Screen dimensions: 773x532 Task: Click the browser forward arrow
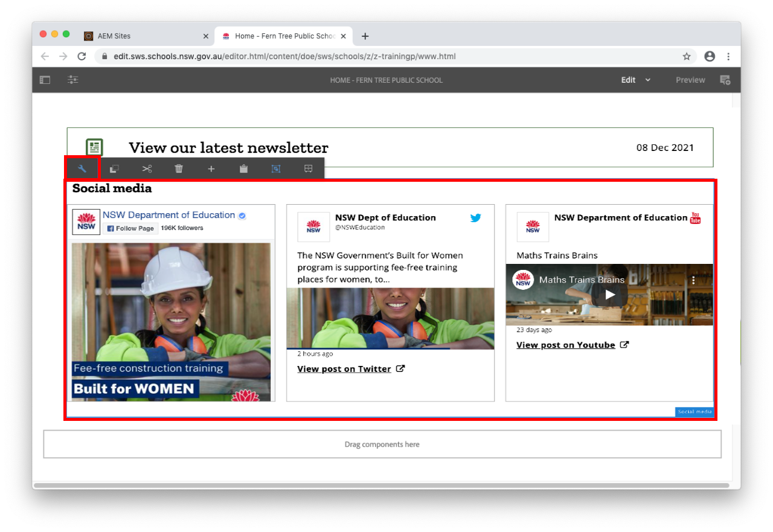[63, 56]
